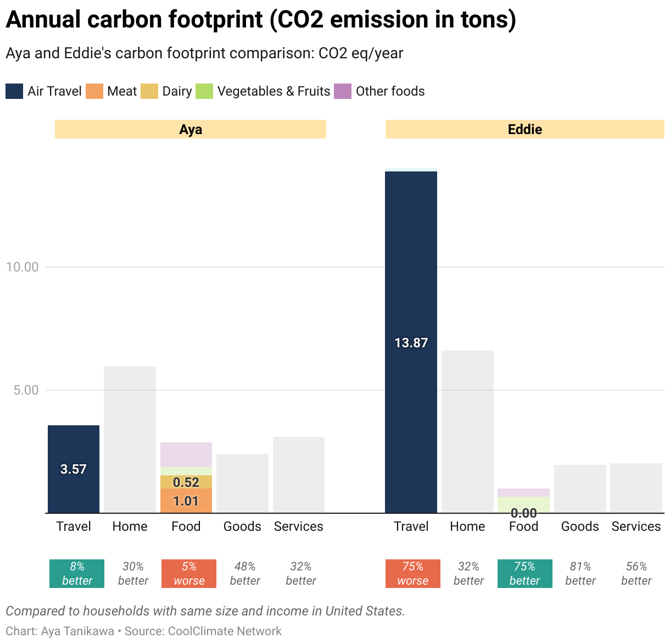
Task: Click the Other foods purple swatch
Action: click(343, 91)
